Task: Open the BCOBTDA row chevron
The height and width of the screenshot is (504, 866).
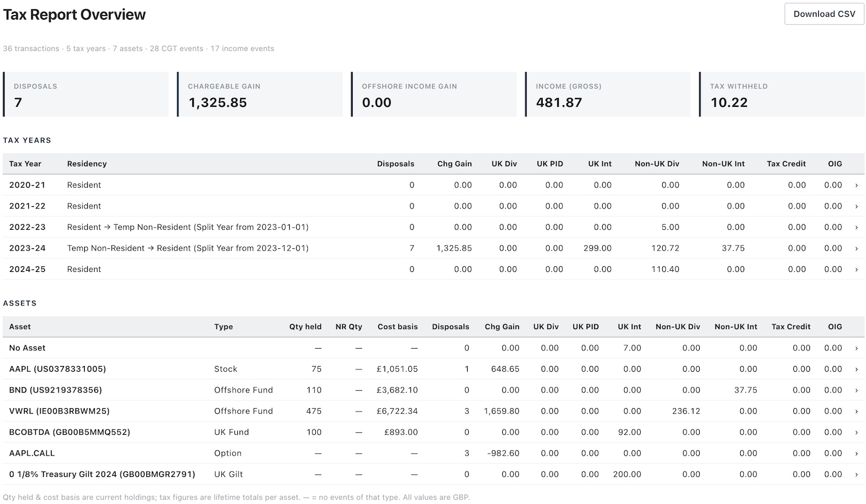Action: point(856,432)
